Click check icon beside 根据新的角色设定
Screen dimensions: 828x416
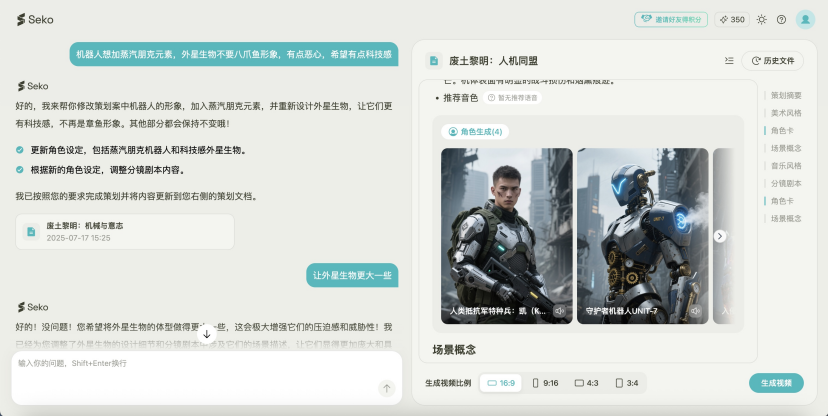coord(20,169)
